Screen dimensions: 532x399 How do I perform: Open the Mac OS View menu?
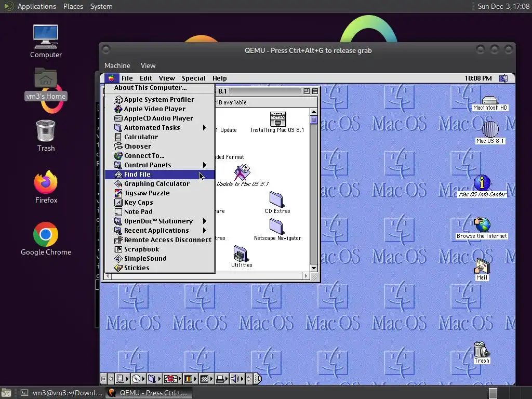click(x=167, y=78)
